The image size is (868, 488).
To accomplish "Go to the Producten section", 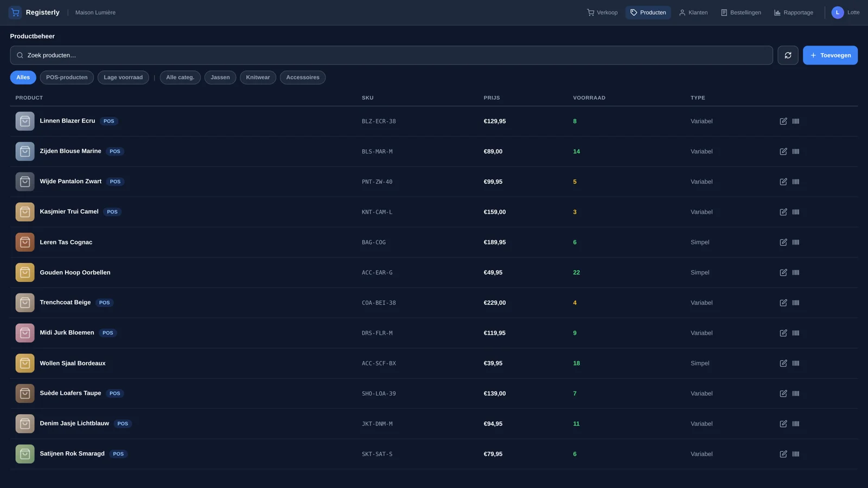I will (x=648, y=12).
